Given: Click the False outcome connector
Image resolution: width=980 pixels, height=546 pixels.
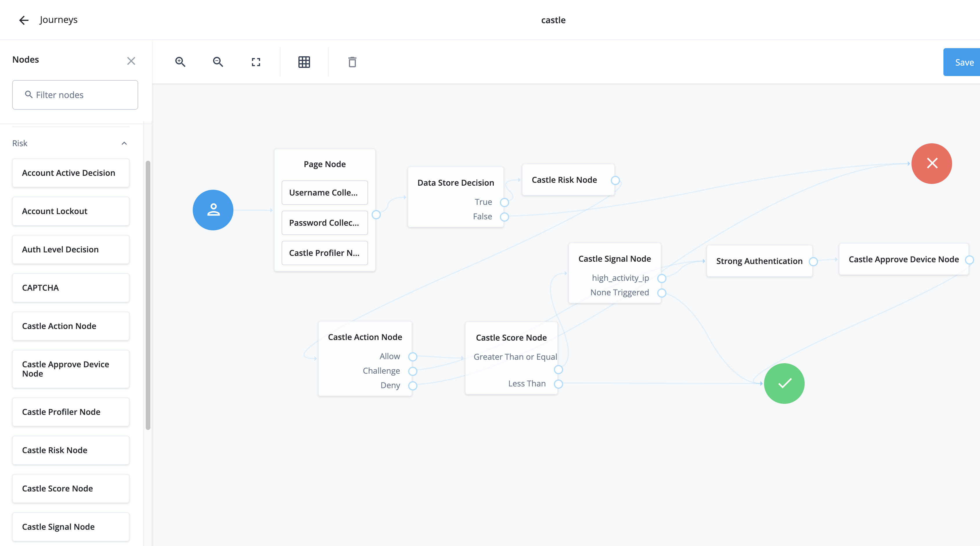Looking at the screenshot, I should (x=505, y=217).
